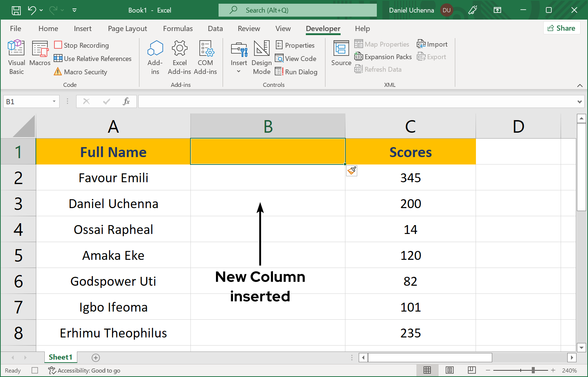
Task: Toggle Design Mode on
Action: tap(261, 57)
